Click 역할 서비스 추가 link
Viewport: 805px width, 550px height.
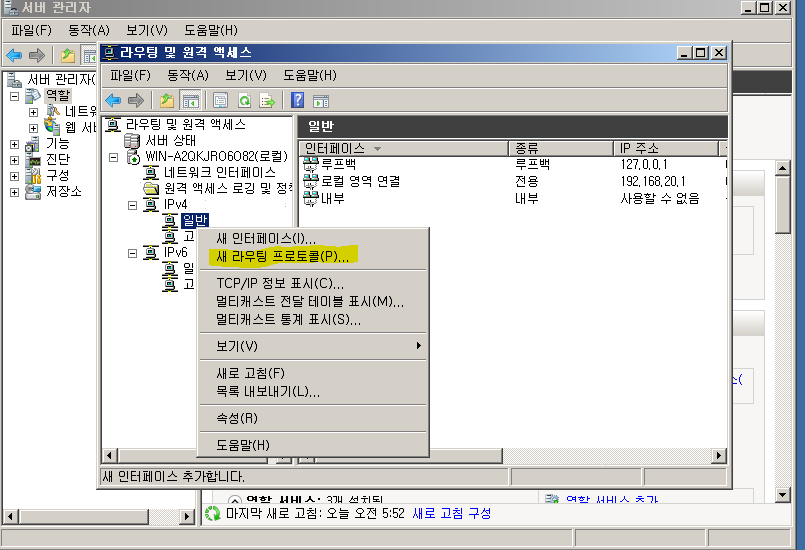pyautogui.click(x=611, y=499)
